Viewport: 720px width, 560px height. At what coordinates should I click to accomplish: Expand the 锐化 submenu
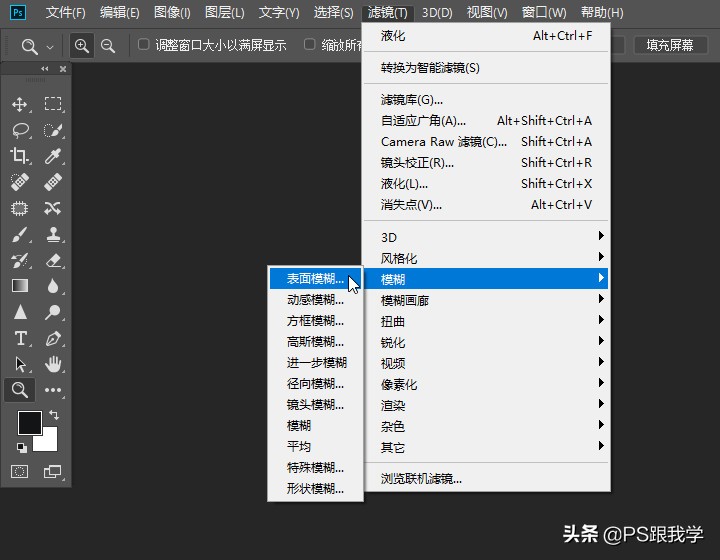click(486, 342)
